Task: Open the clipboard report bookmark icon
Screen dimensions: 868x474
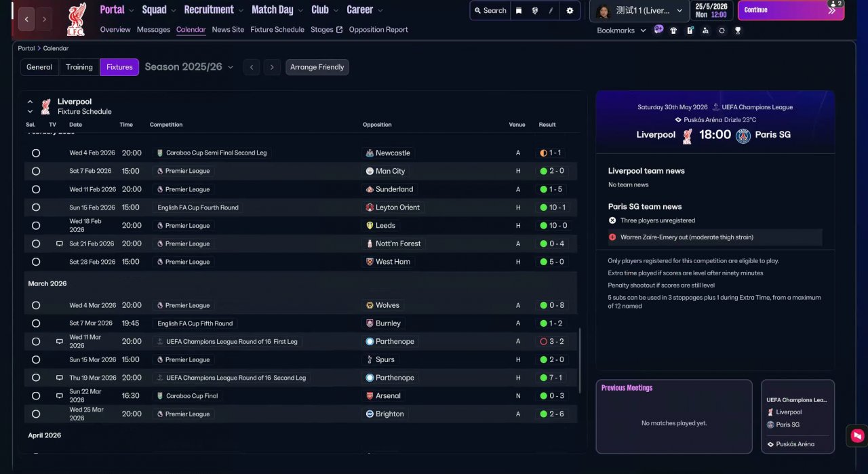Action: 690,31
